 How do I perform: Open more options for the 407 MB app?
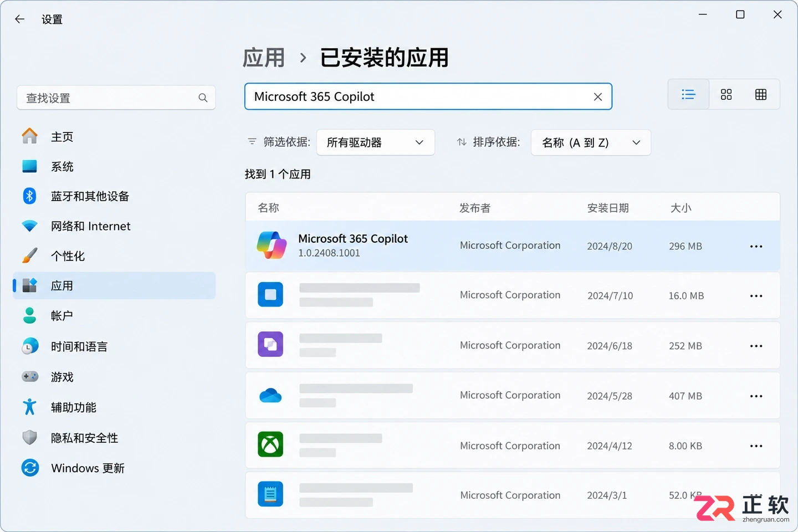click(x=756, y=396)
